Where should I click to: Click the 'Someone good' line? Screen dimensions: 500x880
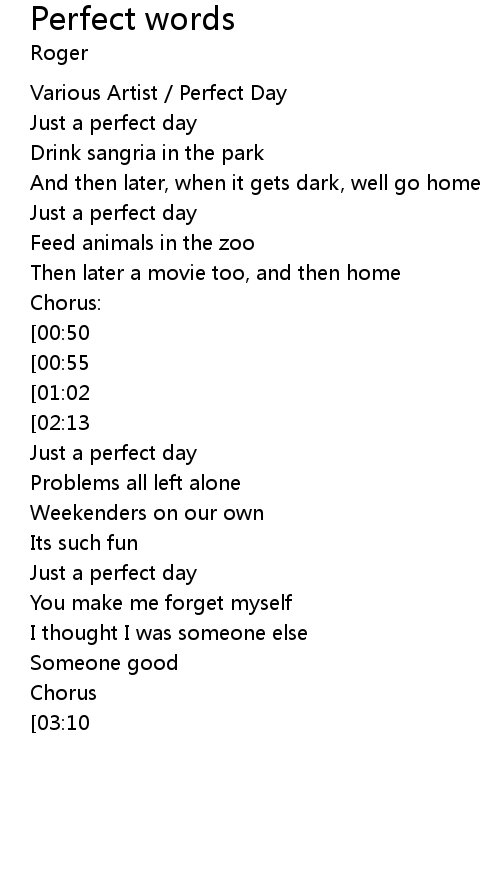[x=104, y=663]
